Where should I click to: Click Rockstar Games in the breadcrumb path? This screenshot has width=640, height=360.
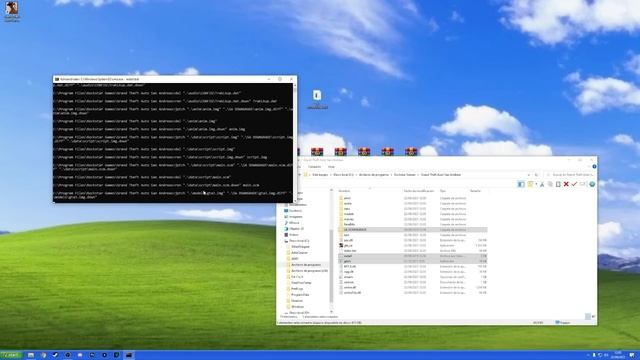(404, 175)
